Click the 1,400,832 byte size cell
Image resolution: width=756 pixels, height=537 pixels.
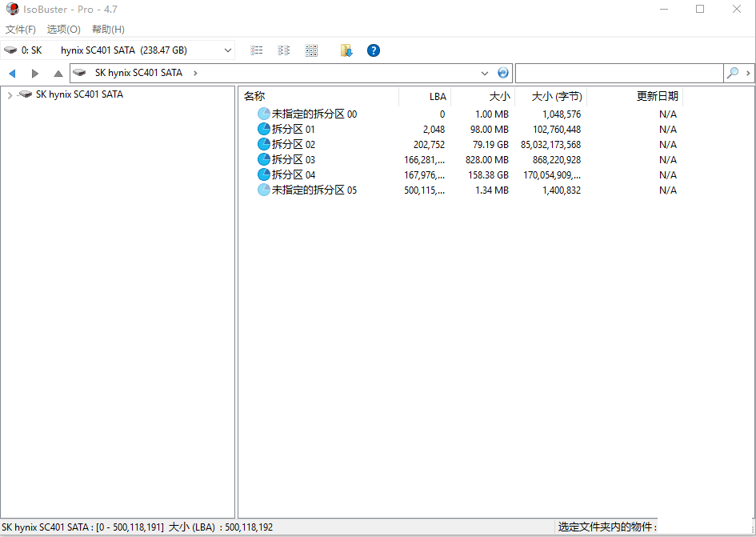562,190
